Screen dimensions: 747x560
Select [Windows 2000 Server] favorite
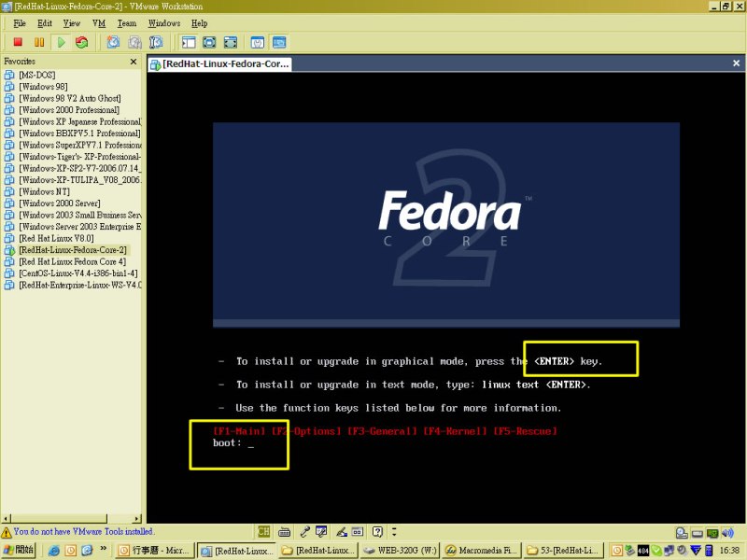60,203
